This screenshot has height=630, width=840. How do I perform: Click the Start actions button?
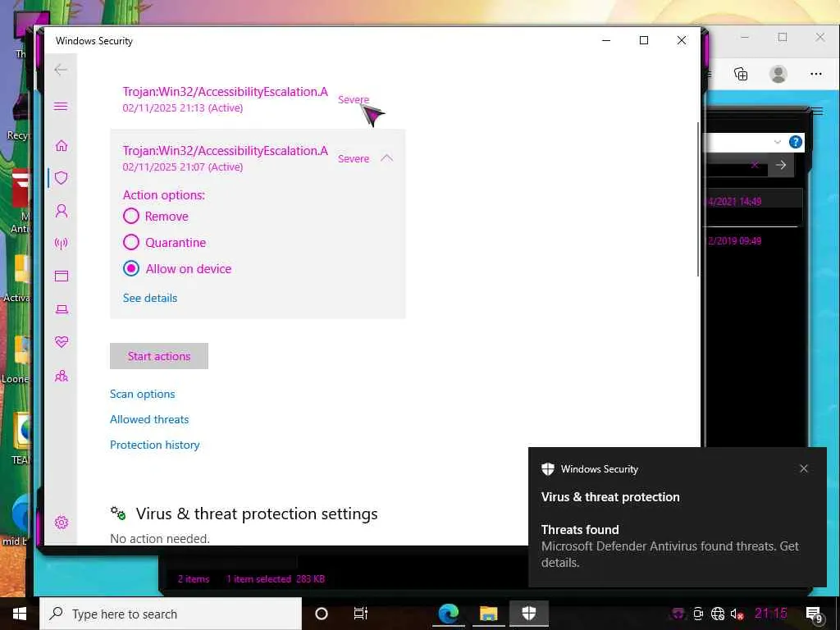tap(159, 356)
